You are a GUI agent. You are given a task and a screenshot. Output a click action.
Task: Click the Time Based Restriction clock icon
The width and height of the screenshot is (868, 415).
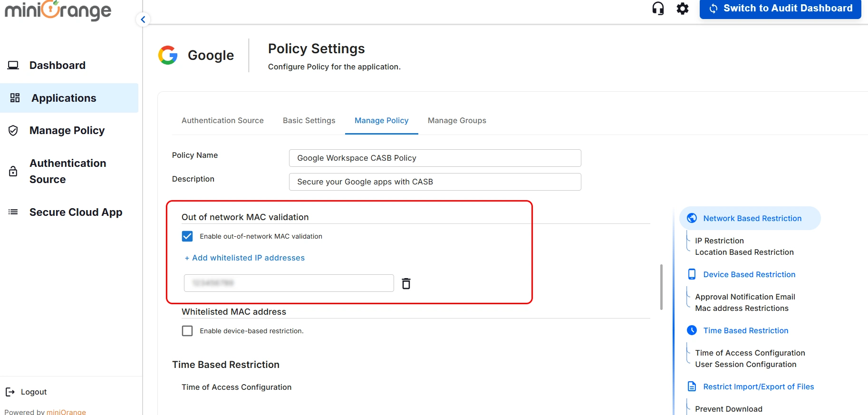click(x=692, y=330)
